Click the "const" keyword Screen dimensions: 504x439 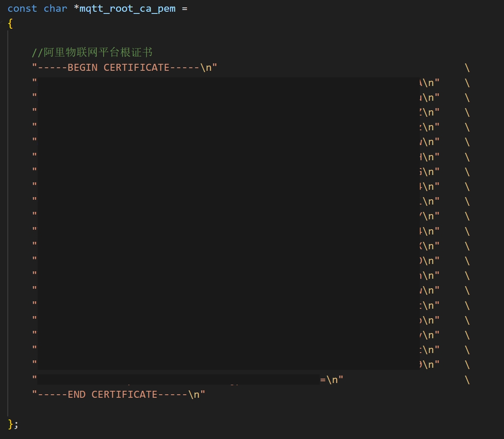point(22,9)
